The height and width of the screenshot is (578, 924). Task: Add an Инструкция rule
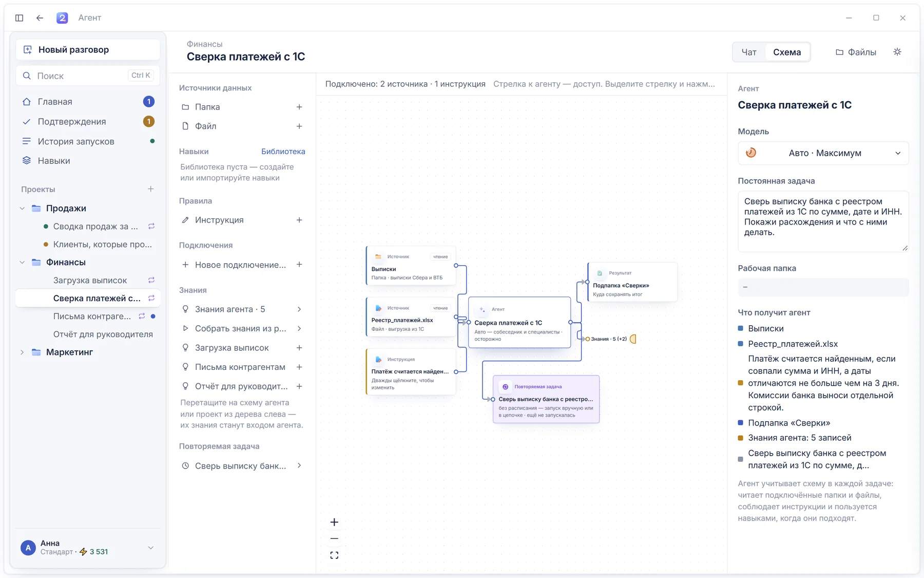coord(299,220)
